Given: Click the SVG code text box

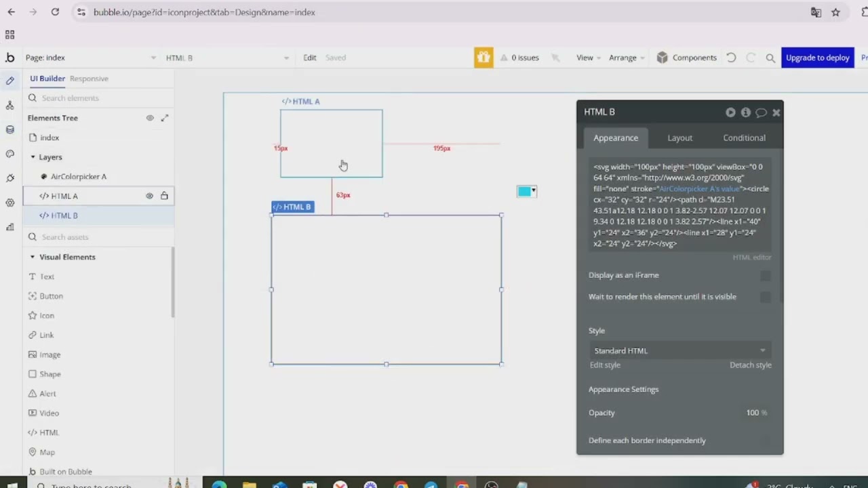Looking at the screenshot, I should [680, 205].
